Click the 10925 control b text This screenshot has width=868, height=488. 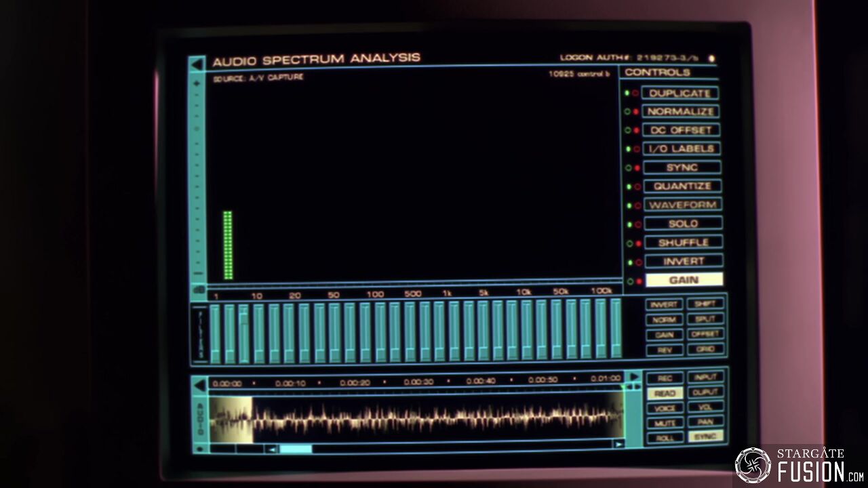[579, 74]
